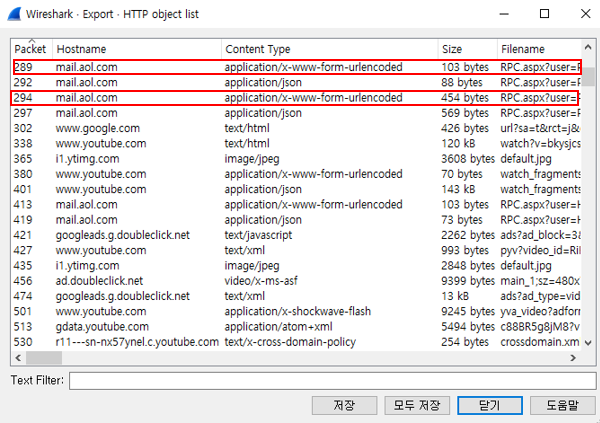Screen dimensions: 600x423
Task: Click the text/x-cross-domain-policy cell
Action: click(290, 342)
